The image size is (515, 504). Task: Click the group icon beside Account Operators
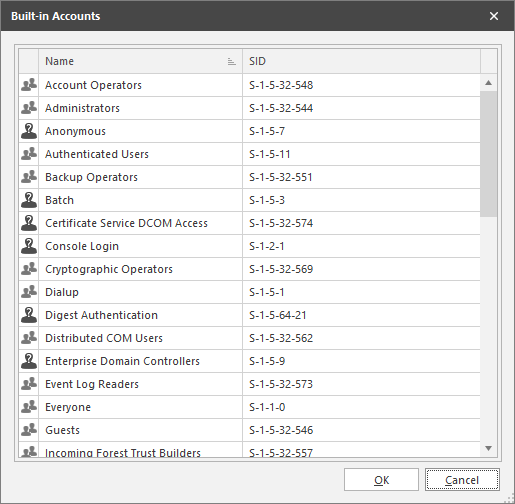(29, 85)
